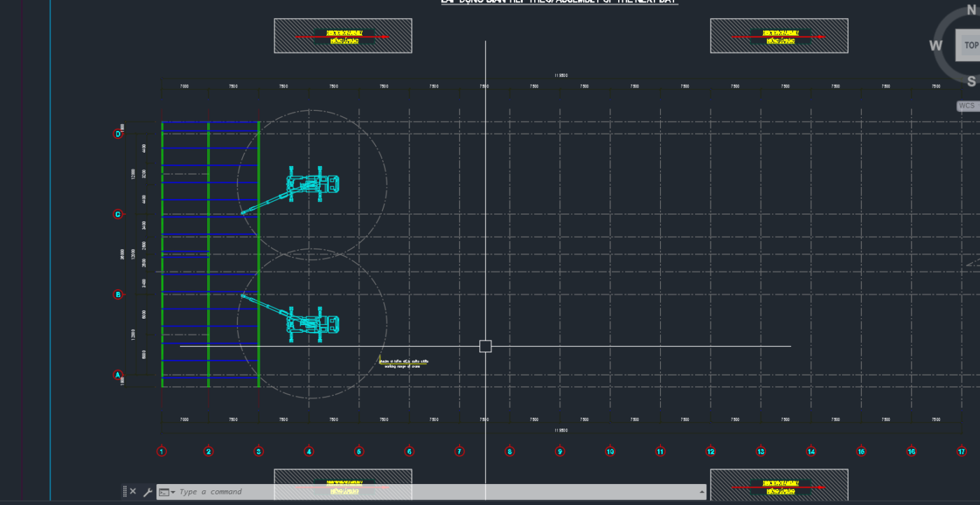Open the recent commands dropdown
This screenshot has height=505, width=980.
tap(167, 492)
